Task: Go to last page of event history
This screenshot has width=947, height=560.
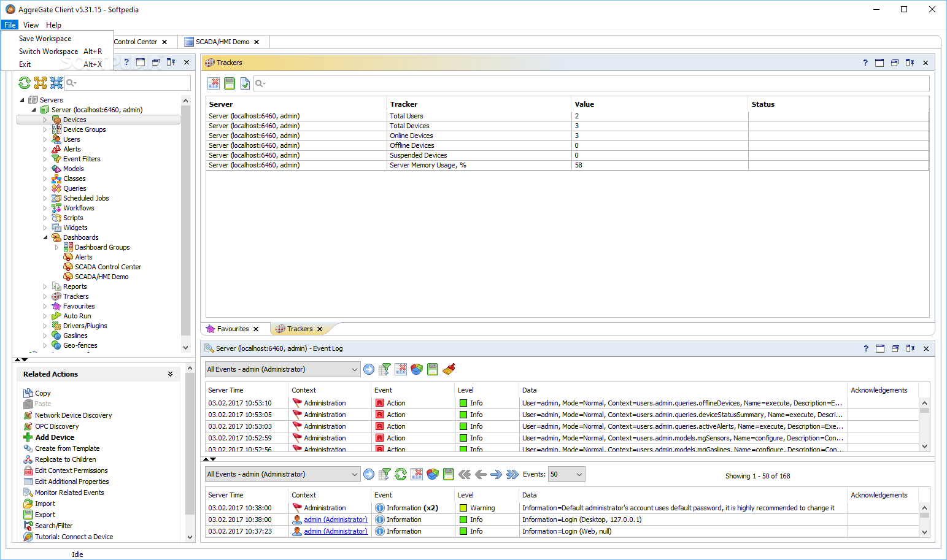Action: tap(512, 474)
